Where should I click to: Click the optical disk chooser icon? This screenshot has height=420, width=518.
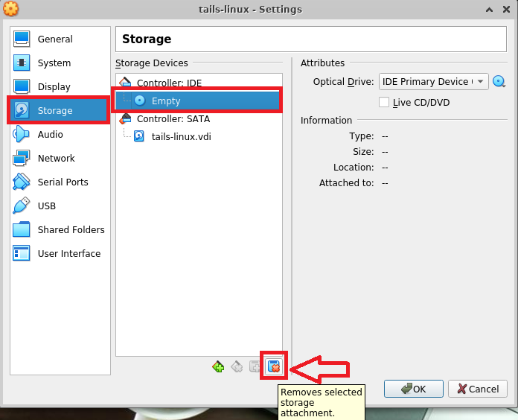[x=499, y=81]
